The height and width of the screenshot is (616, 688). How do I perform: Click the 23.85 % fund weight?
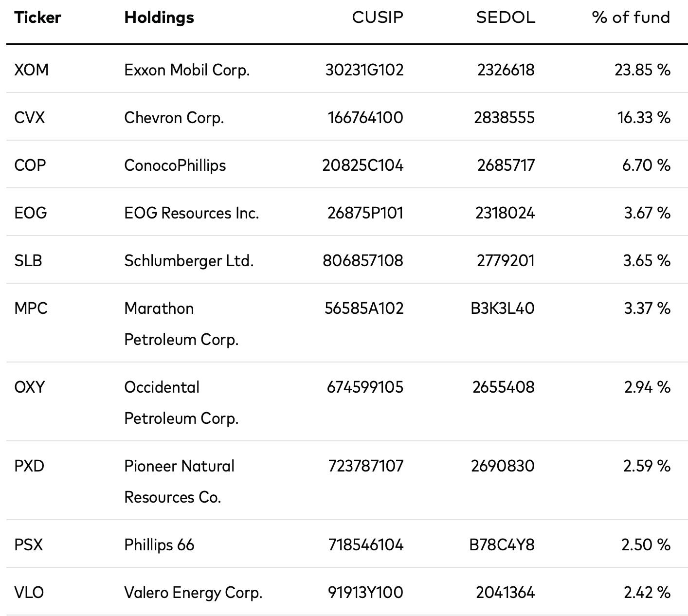tap(642, 70)
